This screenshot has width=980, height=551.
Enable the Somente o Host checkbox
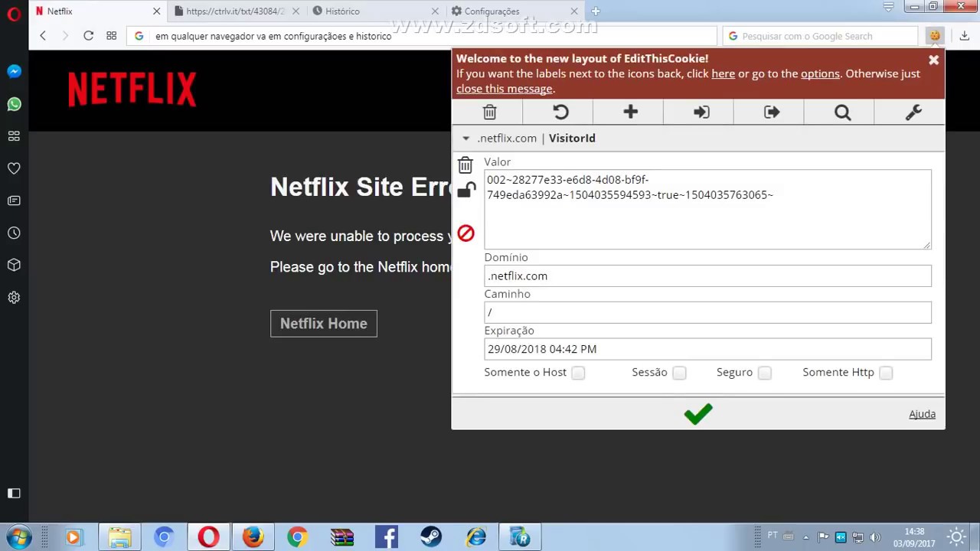[x=578, y=373]
